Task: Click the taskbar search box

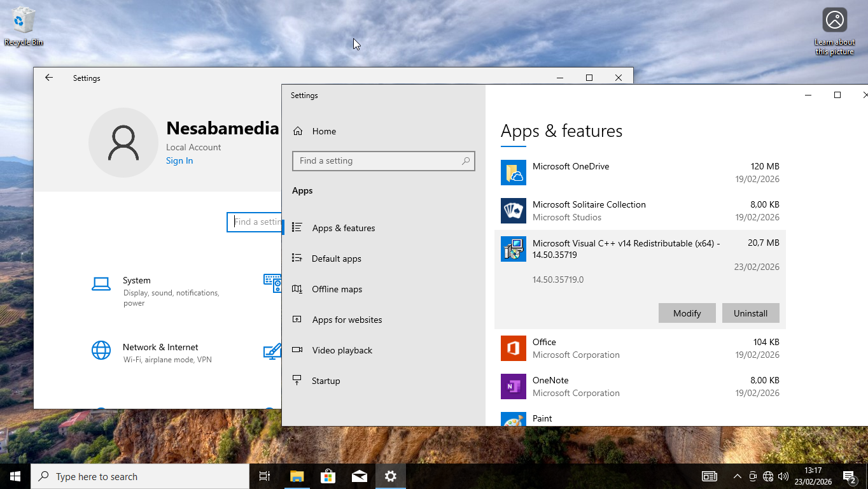Action: [140, 476]
